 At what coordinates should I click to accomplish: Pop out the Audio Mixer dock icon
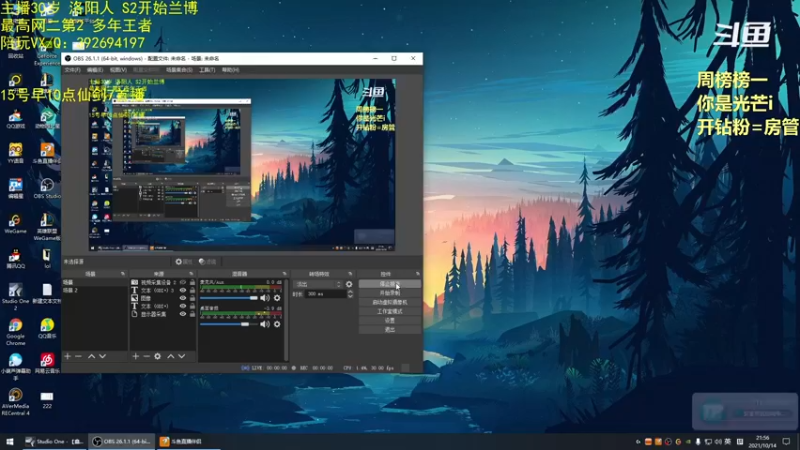click(284, 274)
